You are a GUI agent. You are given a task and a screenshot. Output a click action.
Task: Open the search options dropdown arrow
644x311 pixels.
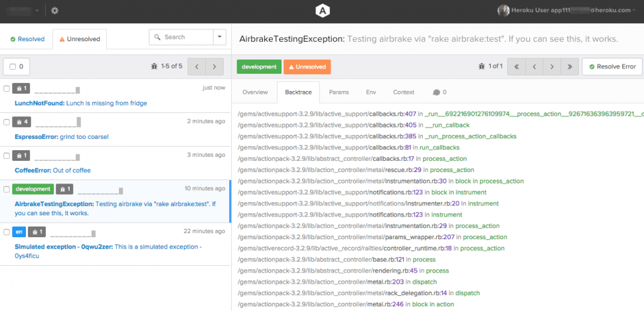coord(220,37)
